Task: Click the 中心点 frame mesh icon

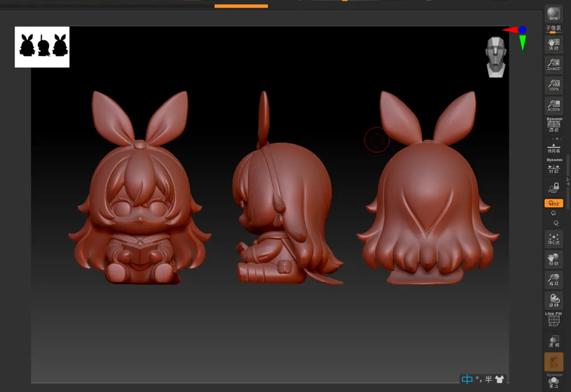Action: pyautogui.click(x=553, y=239)
